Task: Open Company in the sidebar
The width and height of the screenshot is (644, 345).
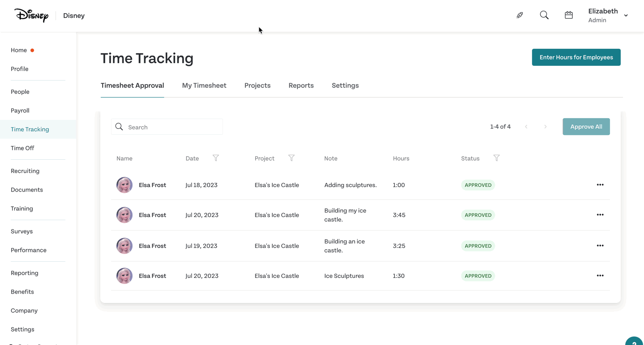Action: point(24,311)
